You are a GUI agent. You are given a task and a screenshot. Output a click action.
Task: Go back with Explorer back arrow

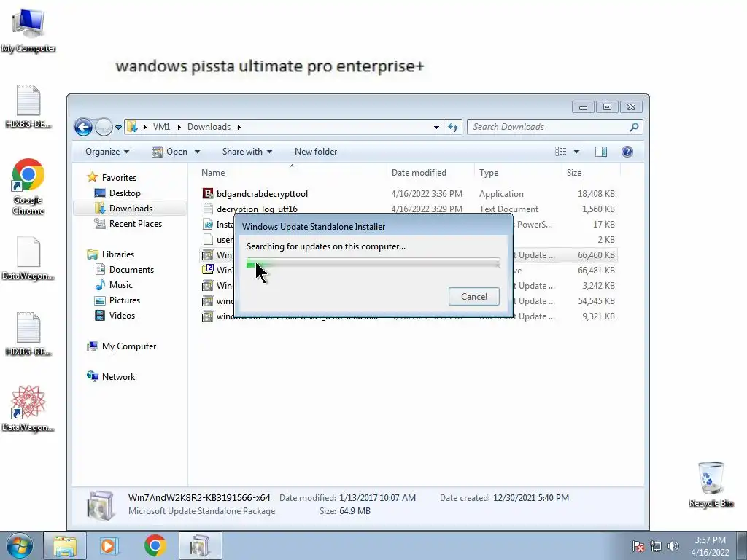[83, 127]
